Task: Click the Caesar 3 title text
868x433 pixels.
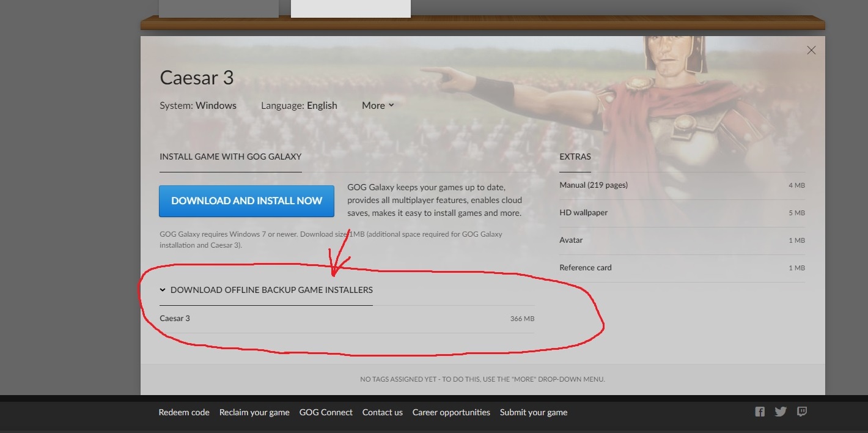Action: [x=197, y=78]
